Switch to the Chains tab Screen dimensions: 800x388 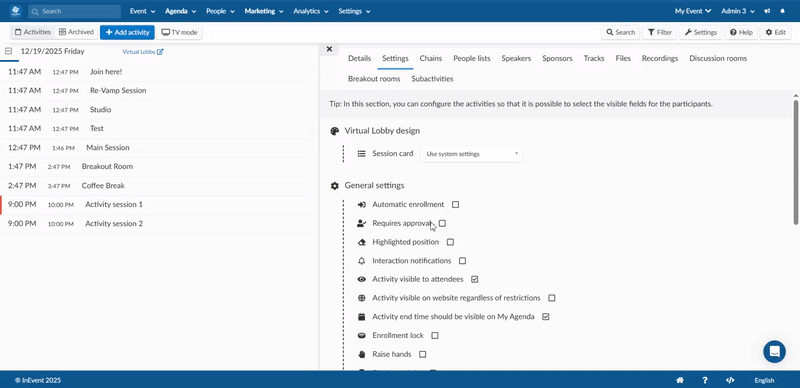coord(431,59)
